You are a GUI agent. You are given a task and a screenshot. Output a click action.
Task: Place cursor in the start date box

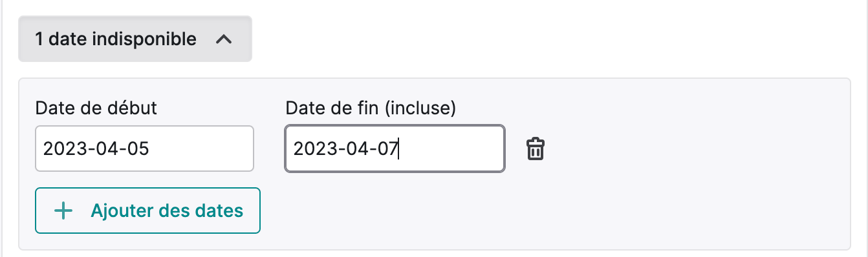[144, 149]
